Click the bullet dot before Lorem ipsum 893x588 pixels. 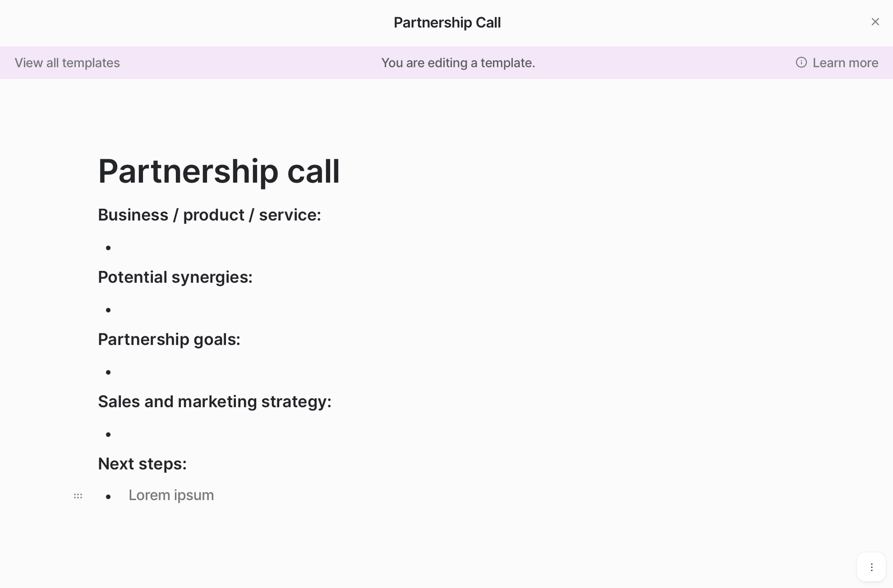click(108, 497)
